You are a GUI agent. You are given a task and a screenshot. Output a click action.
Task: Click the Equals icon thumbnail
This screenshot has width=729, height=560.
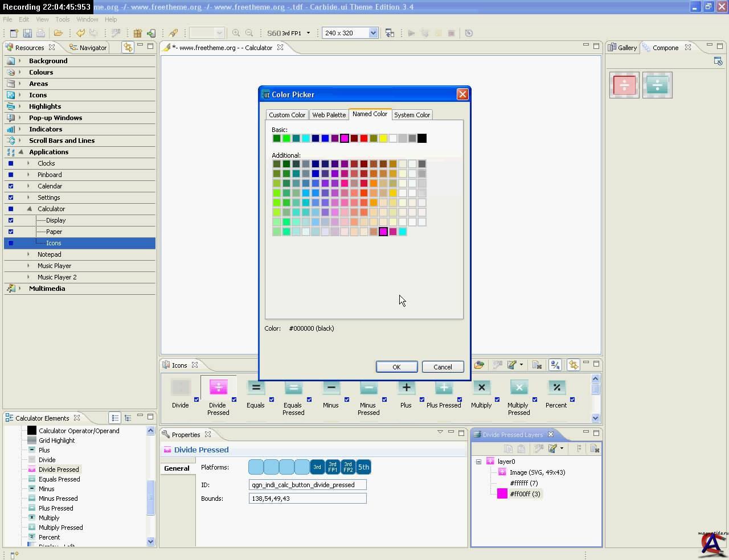[256, 388]
